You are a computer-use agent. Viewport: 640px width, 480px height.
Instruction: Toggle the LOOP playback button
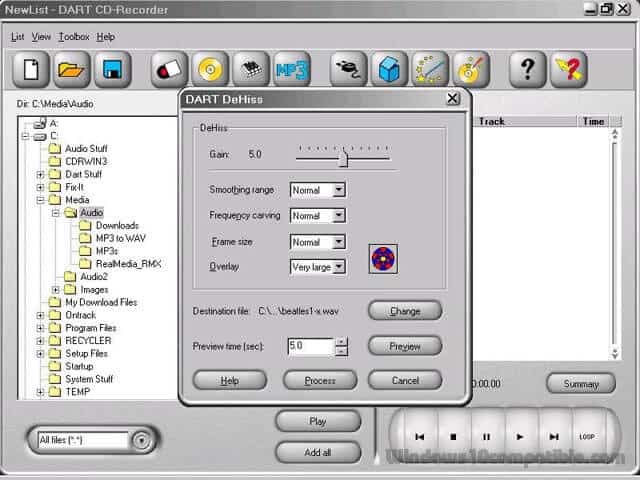(x=586, y=437)
